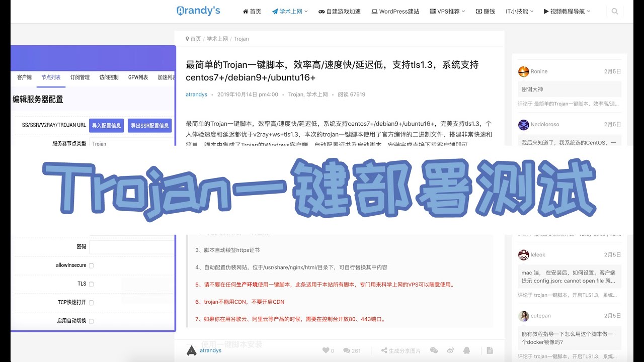Image resolution: width=644 pixels, height=362 pixels.
Task: Click the article title heading
Action: (x=332, y=71)
